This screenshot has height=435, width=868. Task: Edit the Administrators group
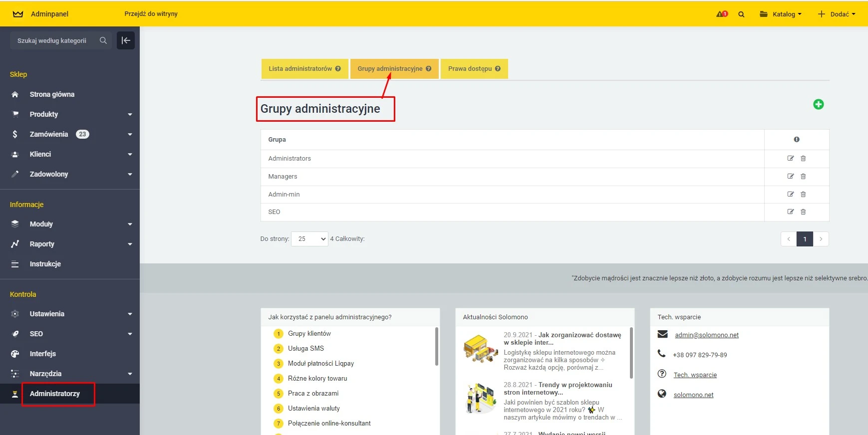click(790, 159)
